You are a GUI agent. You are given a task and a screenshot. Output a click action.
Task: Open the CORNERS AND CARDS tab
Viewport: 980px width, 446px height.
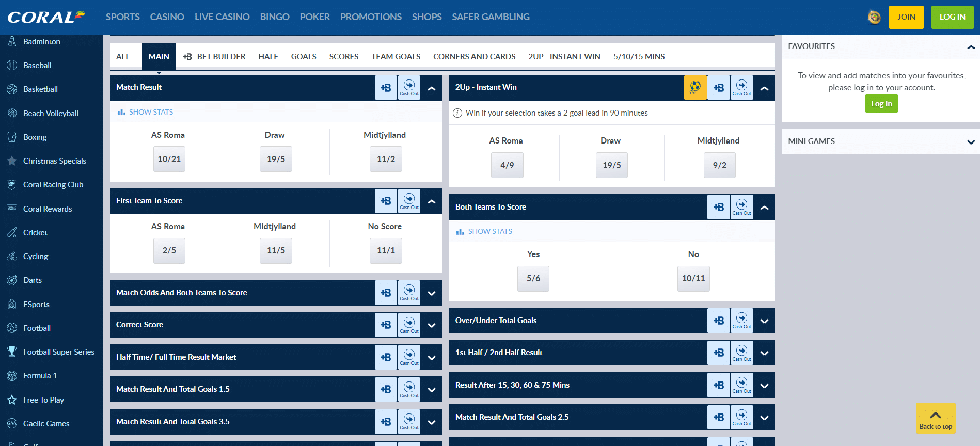[x=474, y=57]
